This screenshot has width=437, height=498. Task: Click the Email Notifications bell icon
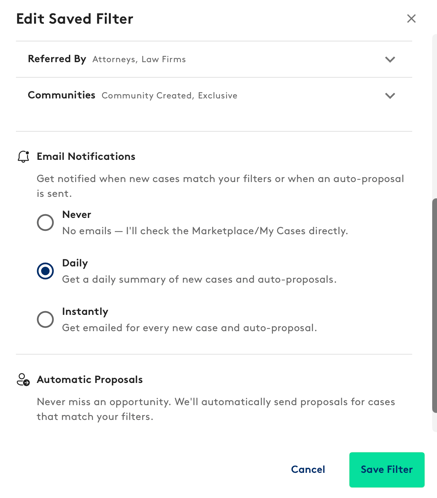(23, 156)
